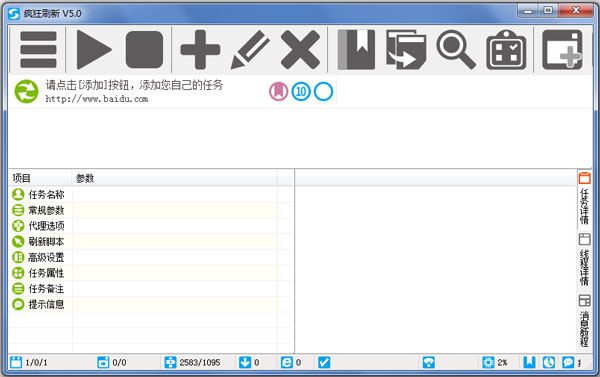Viewport: 600px width, 377px height.
Task: Click the import windows arrow icon
Action: (406, 50)
